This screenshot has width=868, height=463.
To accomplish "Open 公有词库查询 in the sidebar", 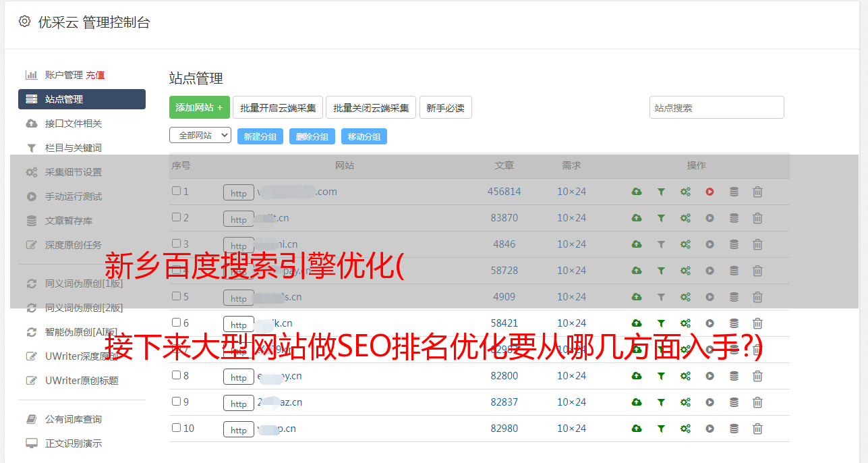I will pos(74,419).
